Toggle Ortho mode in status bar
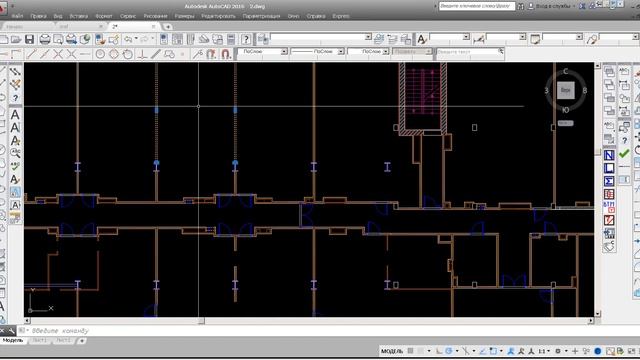Viewport: 640px width, 360px height. (x=439, y=351)
